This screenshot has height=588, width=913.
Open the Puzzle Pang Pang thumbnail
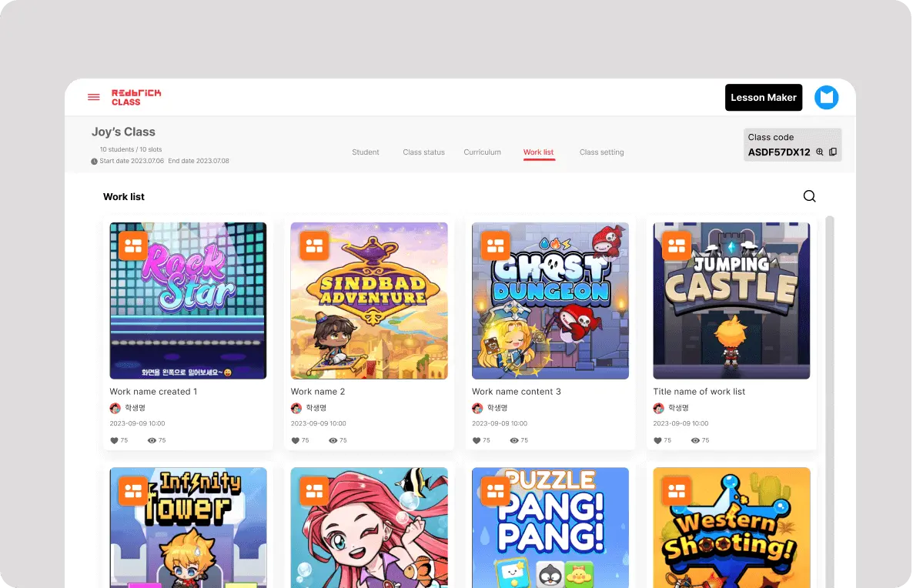550,527
